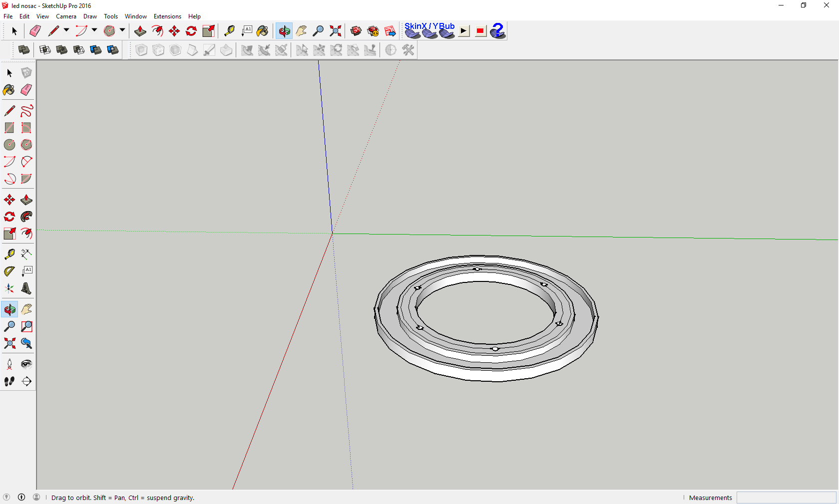The width and height of the screenshot is (839, 504).
Task: Select the Make Component tool
Action: click(x=26, y=73)
